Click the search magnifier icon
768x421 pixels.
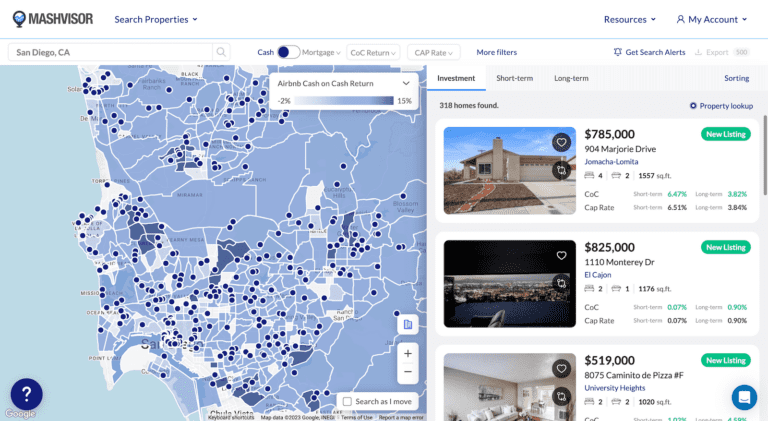219,52
